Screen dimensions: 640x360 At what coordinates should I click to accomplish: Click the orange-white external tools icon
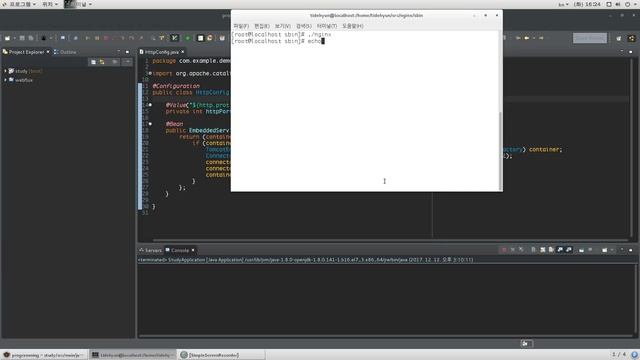[x=210, y=38]
